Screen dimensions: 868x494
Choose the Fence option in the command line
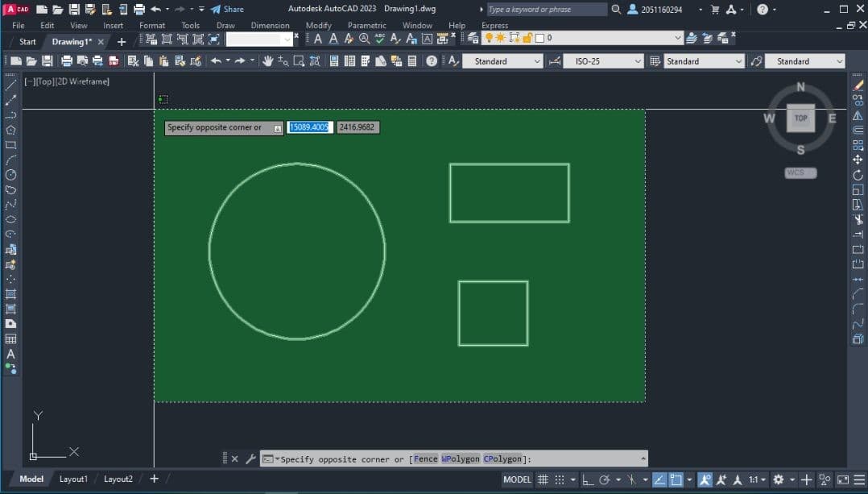click(x=425, y=459)
